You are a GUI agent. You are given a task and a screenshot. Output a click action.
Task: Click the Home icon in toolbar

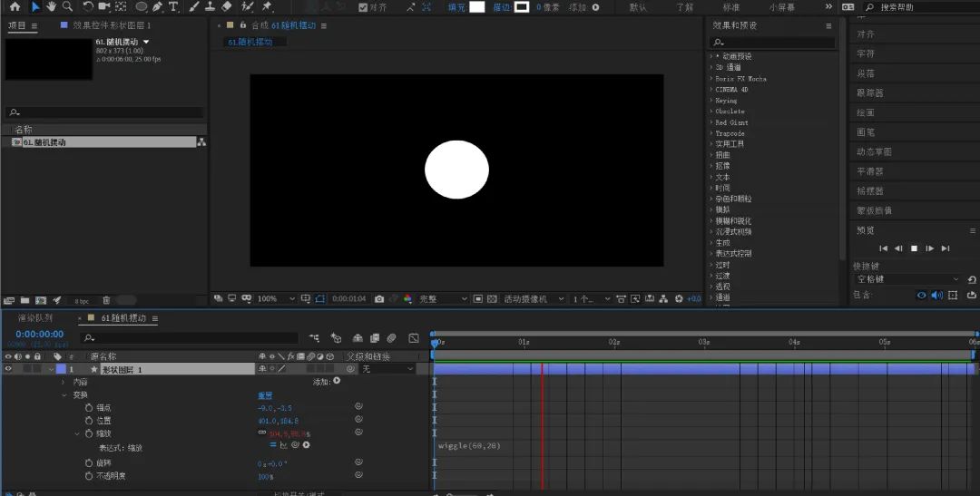[x=15, y=7]
